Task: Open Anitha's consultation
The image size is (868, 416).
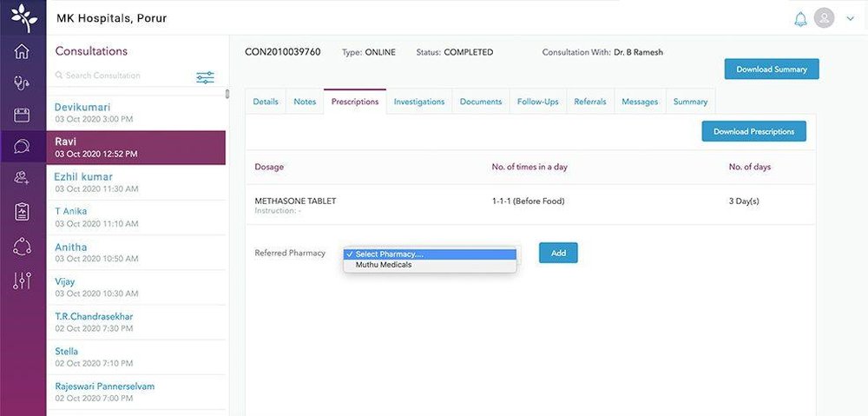Action: pos(136,252)
